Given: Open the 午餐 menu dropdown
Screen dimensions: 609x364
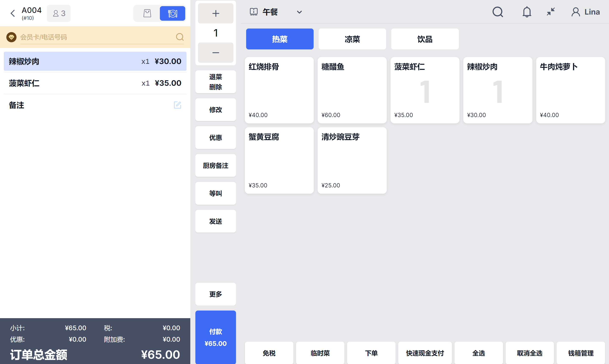Looking at the screenshot, I should [x=276, y=12].
